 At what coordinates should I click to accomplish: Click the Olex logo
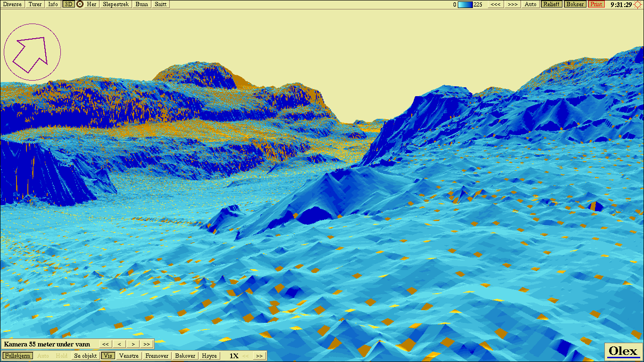pos(623,352)
